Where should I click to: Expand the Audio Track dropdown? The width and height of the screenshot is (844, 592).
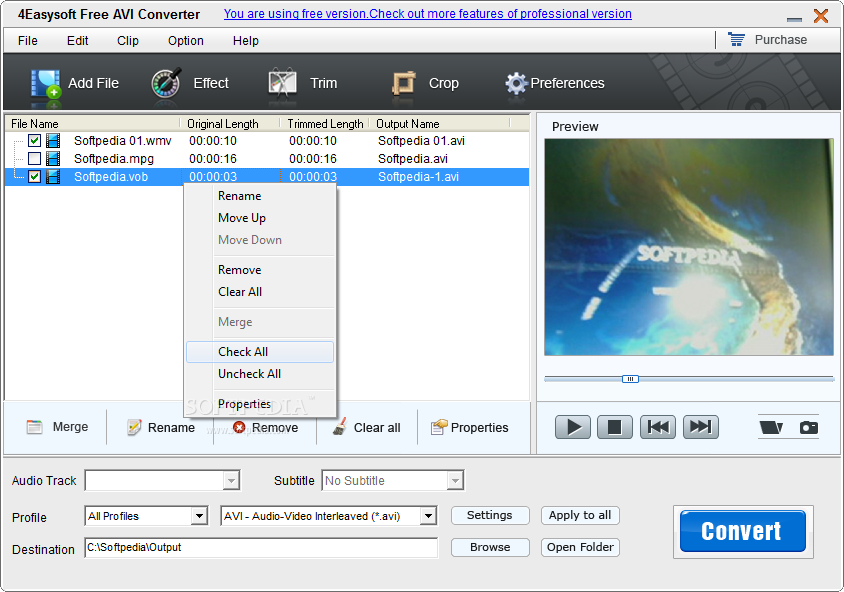tap(231, 481)
